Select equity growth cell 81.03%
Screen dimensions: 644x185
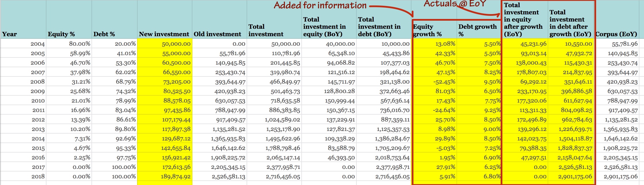[434, 91]
